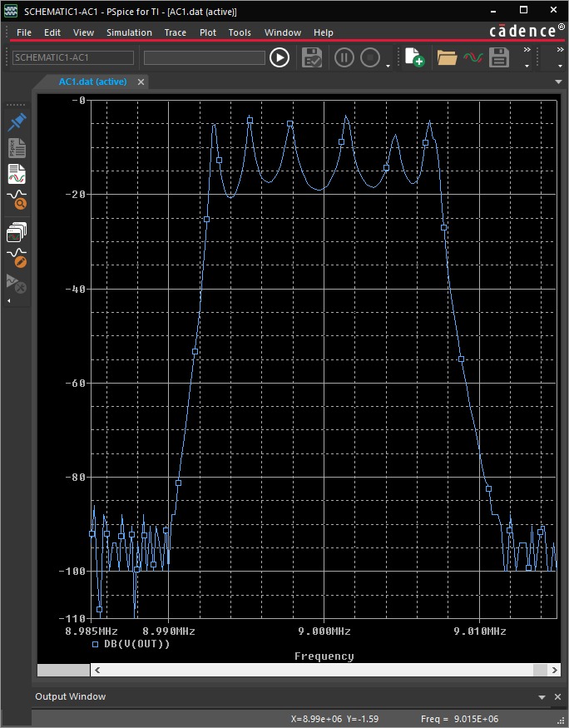
Task: Open the View menu
Action: pos(83,32)
